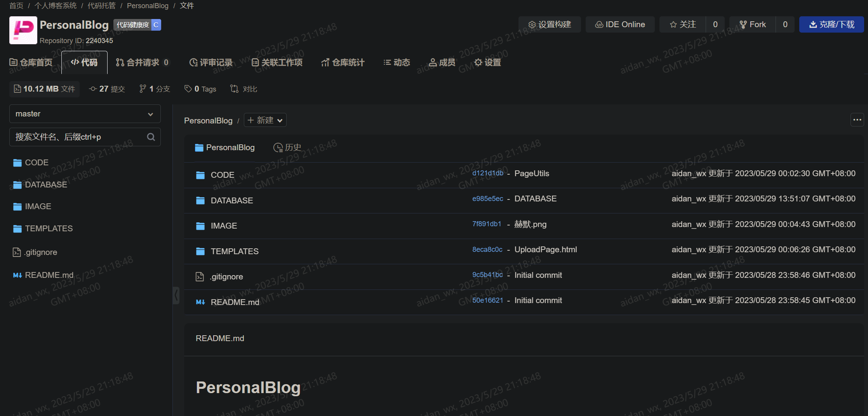Select the 代码 tab

pyautogui.click(x=84, y=62)
